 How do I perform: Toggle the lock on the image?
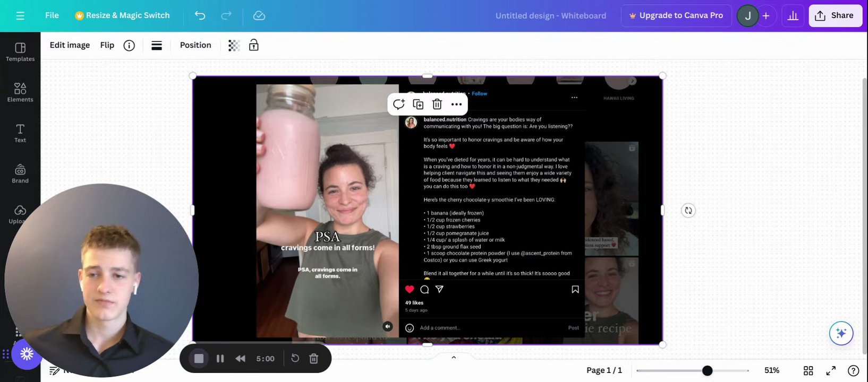pos(254,45)
